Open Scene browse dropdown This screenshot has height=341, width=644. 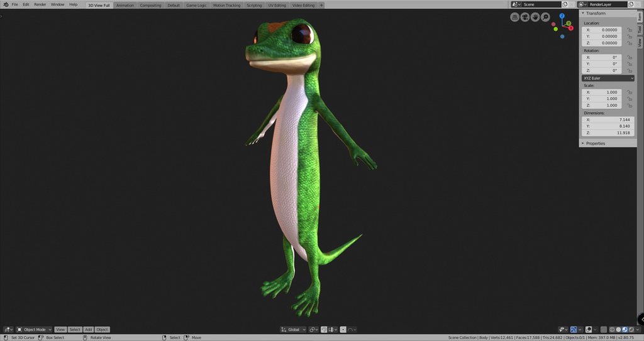click(516, 4)
